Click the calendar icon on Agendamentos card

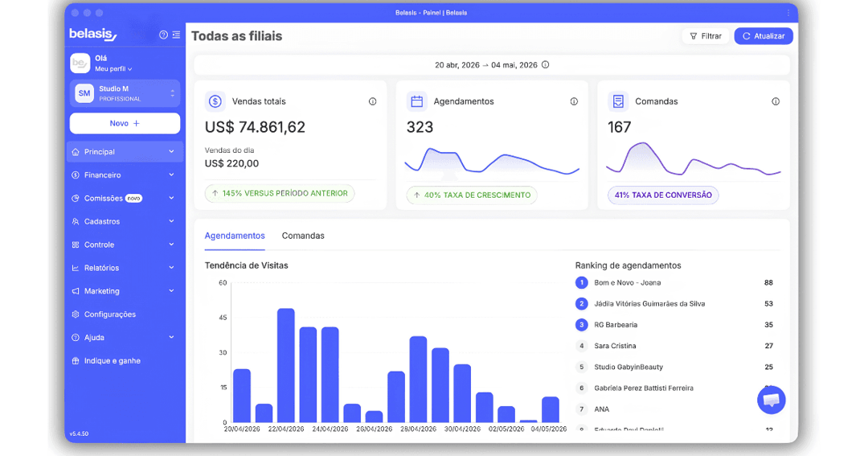coord(417,101)
